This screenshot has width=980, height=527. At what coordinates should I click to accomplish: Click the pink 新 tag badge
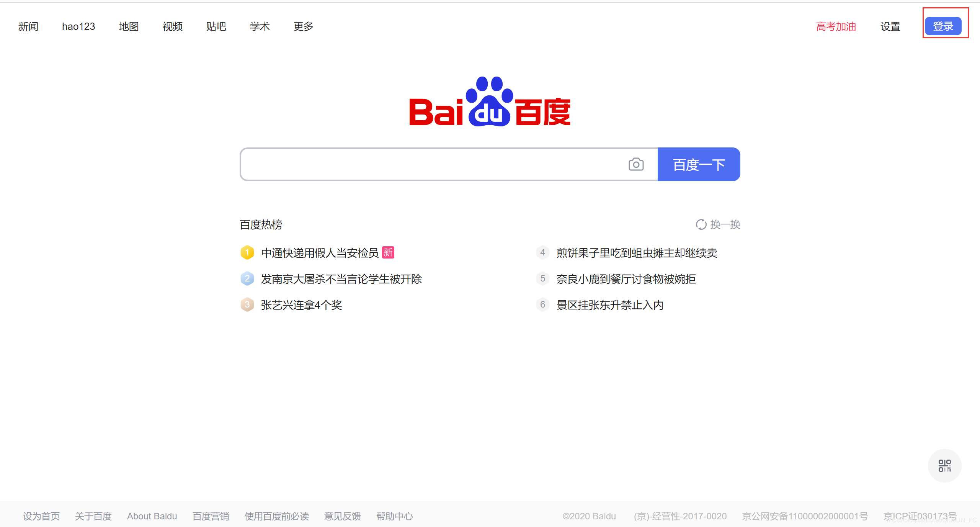(388, 252)
